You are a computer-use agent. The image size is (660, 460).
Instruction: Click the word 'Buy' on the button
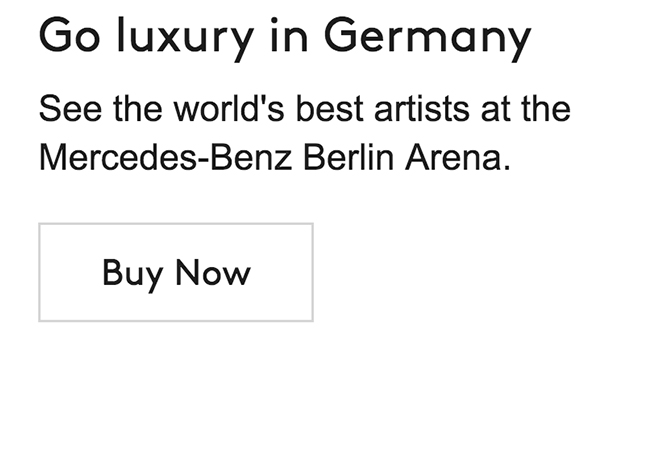pyautogui.click(x=132, y=273)
